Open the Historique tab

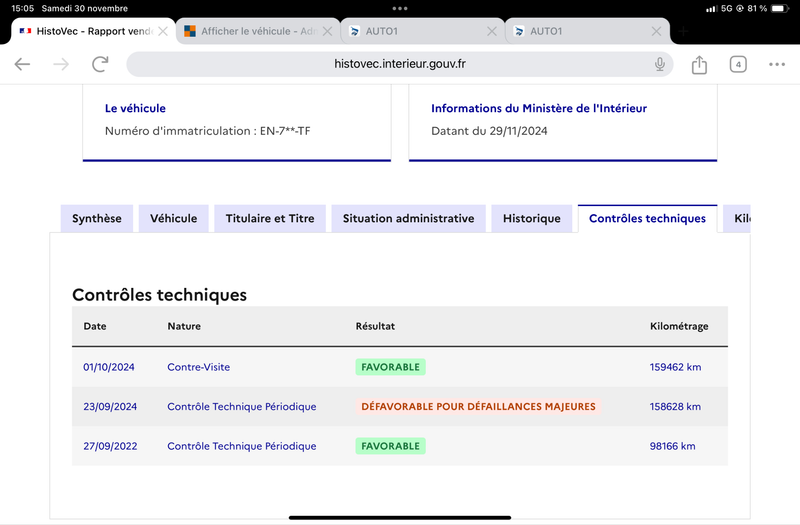click(x=532, y=218)
